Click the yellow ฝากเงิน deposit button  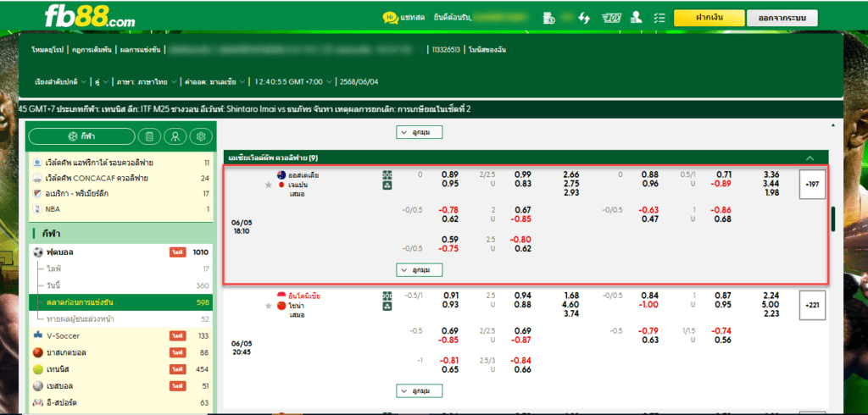pos(709,18)
